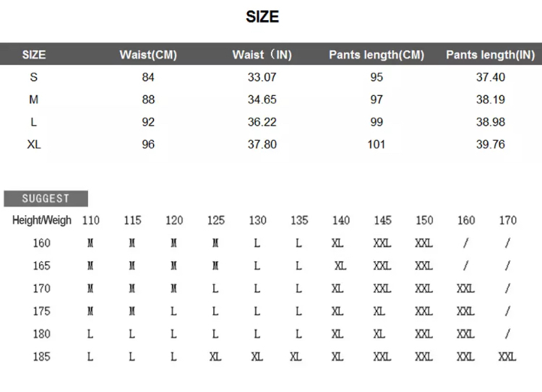Click the Pants length(IN) header
Viewport: 542px width, 392px height.
click(x=490, y=55)
